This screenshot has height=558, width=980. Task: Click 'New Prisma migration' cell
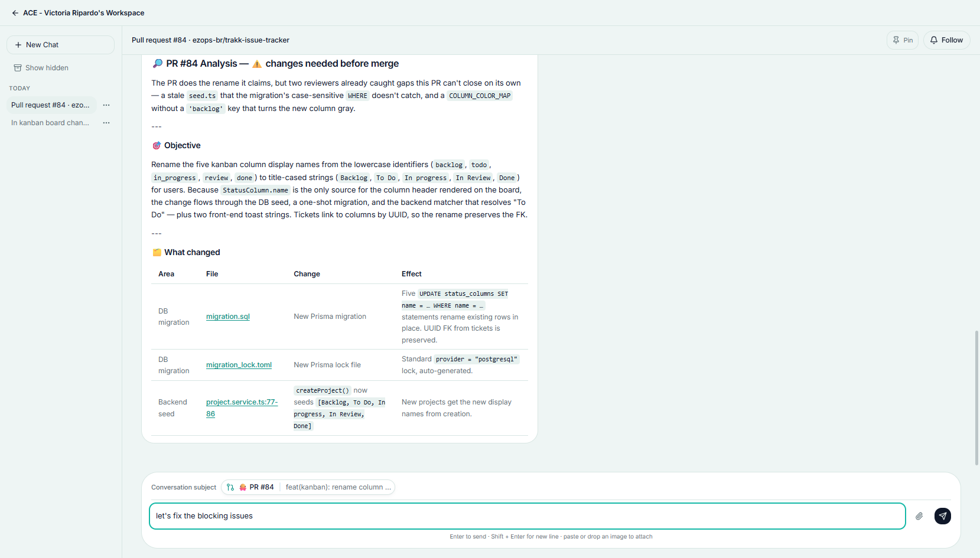330,316
